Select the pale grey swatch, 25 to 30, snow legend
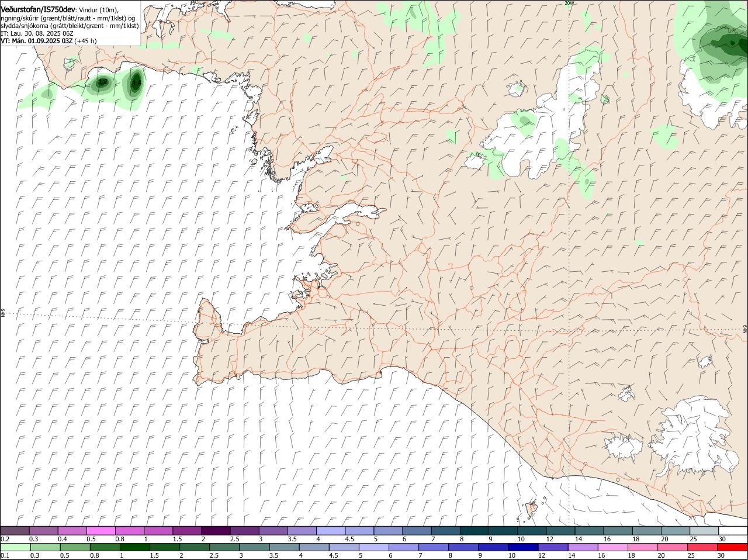Screen dimensions: 748x560 pos(704,530)
